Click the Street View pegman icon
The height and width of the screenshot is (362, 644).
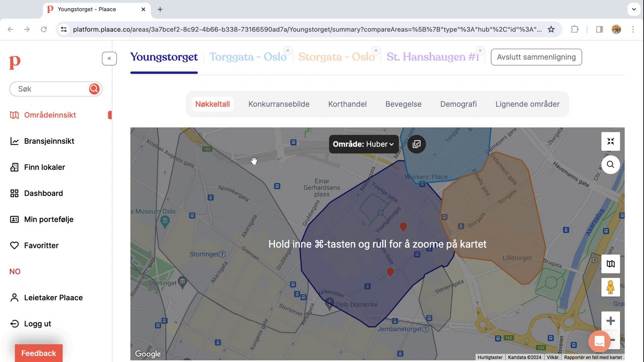pos(611,287)
